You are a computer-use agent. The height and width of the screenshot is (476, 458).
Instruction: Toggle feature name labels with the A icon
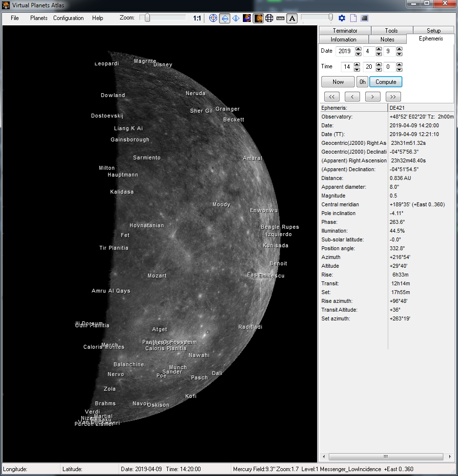click(292, 18)
